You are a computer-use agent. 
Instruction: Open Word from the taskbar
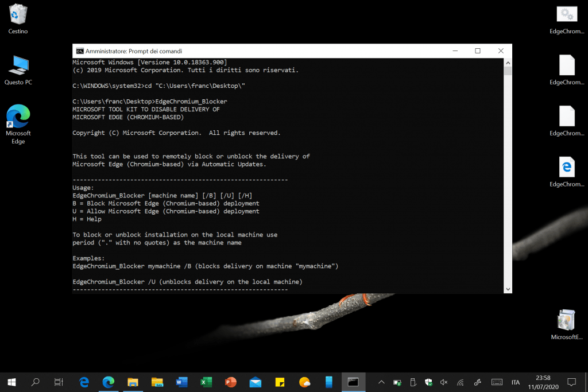(181, 382)
